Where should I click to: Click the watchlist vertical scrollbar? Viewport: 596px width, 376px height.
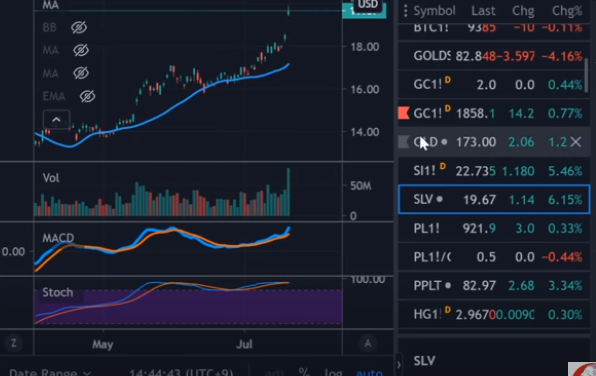pos(587,75)
